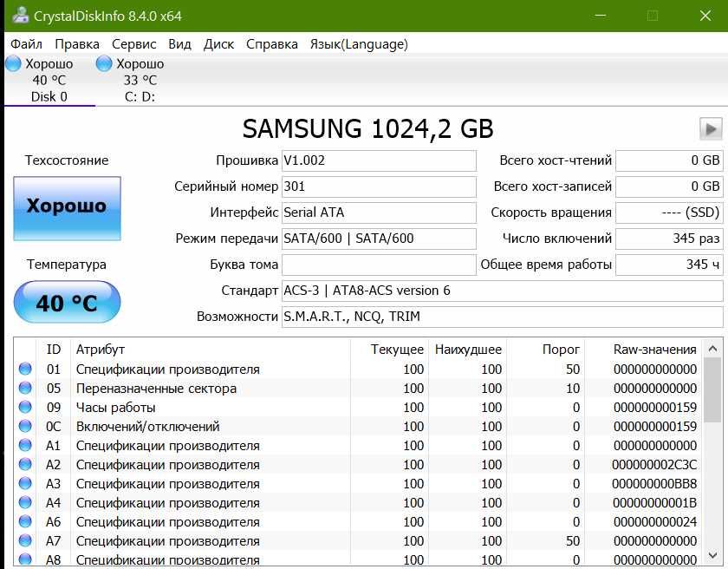The height and width of the screenshot is (569, 728).
Task: Click the status orb for attribute 09
Action: tap(25, 407)
